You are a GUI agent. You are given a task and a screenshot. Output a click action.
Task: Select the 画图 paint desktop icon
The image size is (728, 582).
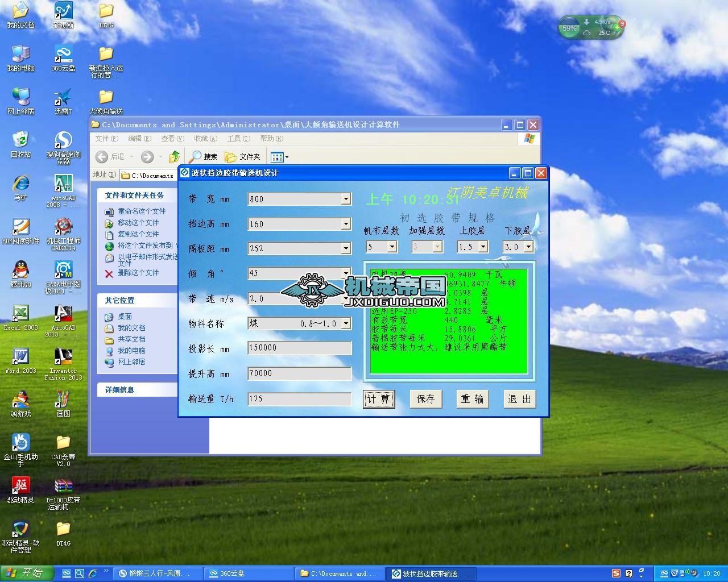tap(63, 404)
